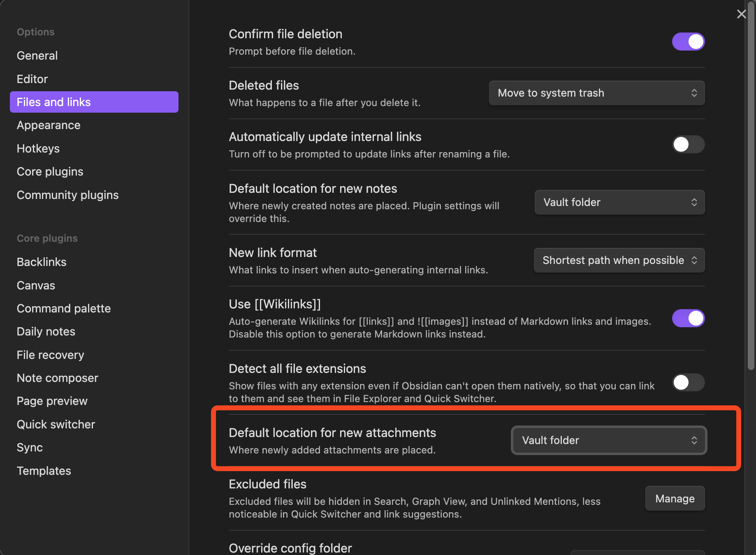Expand Default location for new notes dropdown
This screenshot has width=756, height=555.
coord(619,202)
